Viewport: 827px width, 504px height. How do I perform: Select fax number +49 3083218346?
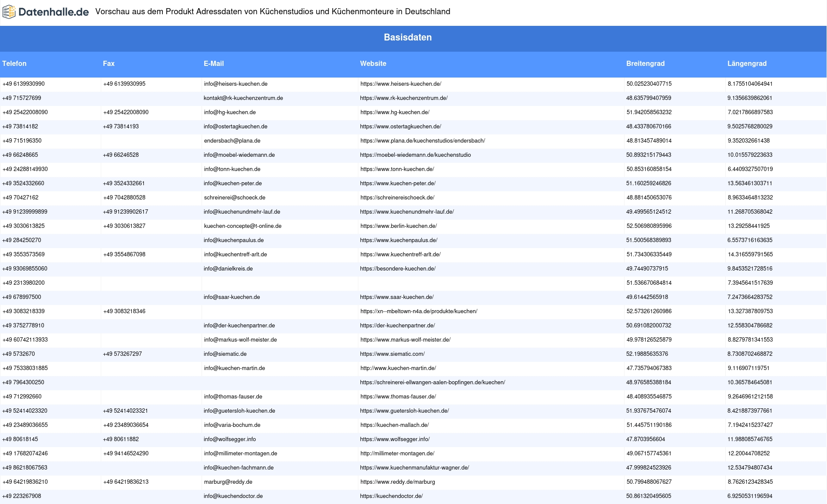coord(124,311)
